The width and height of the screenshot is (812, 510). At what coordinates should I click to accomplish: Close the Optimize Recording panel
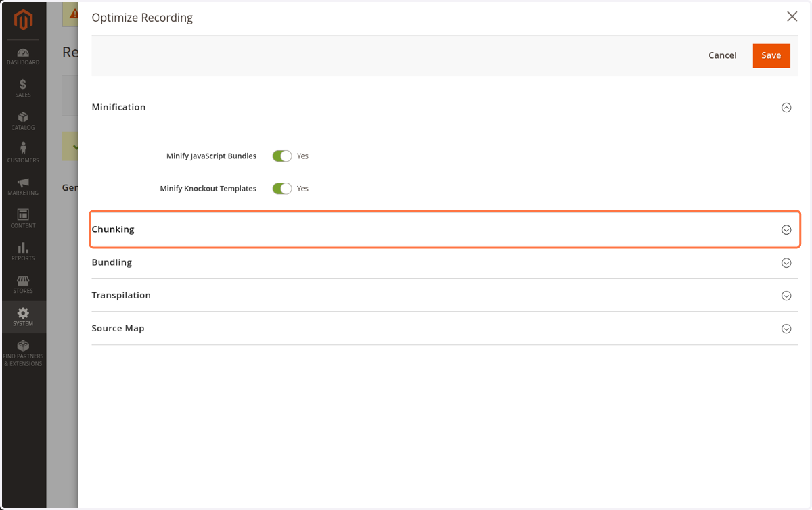coord(792,17)
